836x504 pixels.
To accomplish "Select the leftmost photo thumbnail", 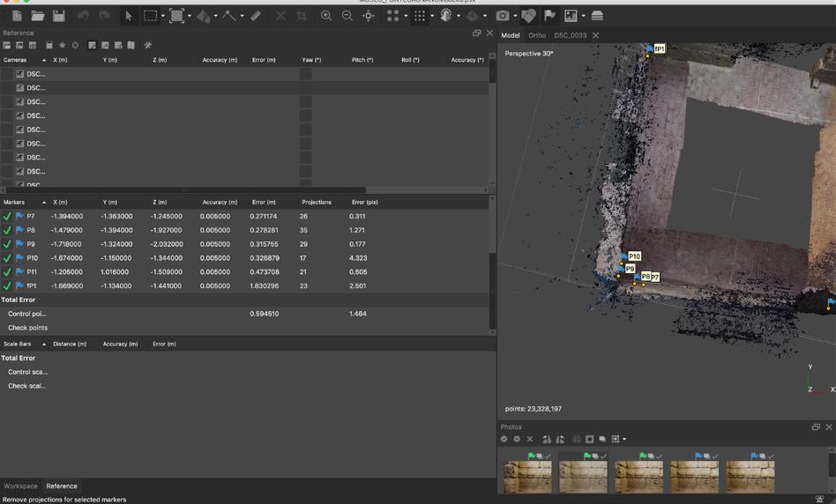I will (527, 477).
